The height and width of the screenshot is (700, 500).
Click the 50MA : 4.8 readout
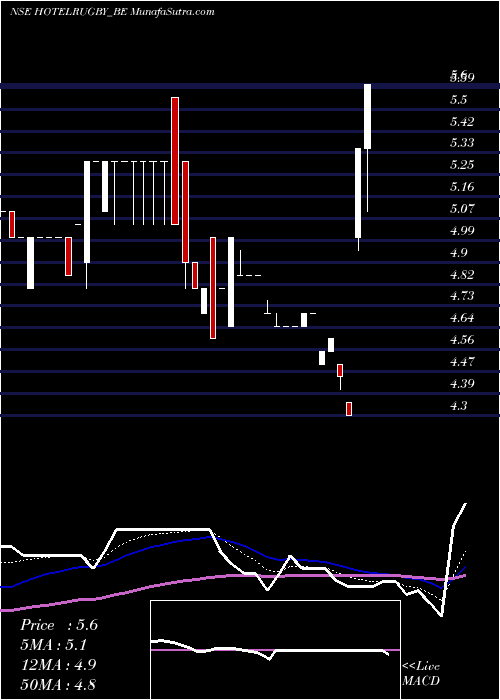click(x=57, y=684)
